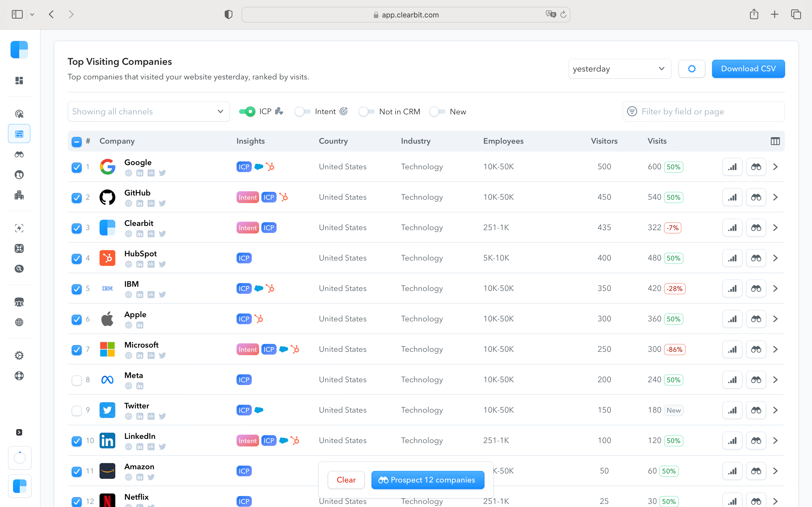
Task: Open the 'Showing all channels' dropdown
Action: pyautogui.click(x=149, y=111)
